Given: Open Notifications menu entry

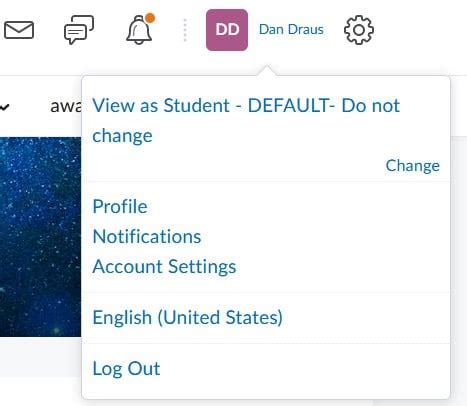Looking at the screenshot, I should pos(147,236).
